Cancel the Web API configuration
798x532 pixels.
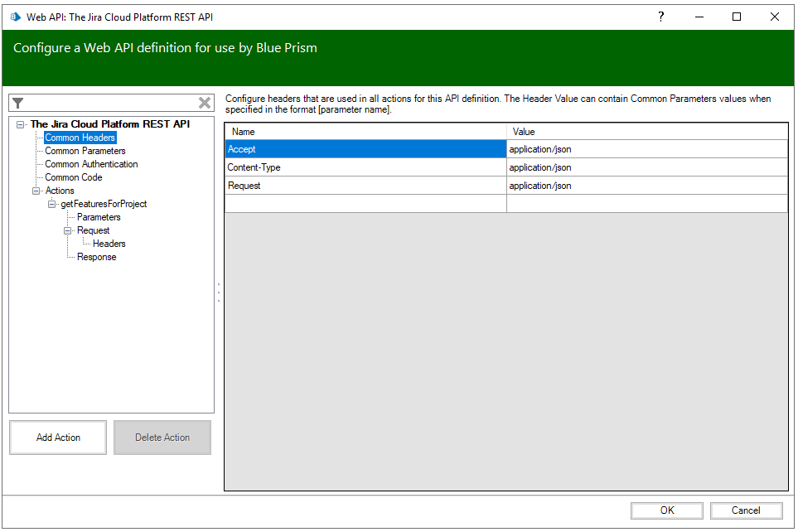coord(746,510)
